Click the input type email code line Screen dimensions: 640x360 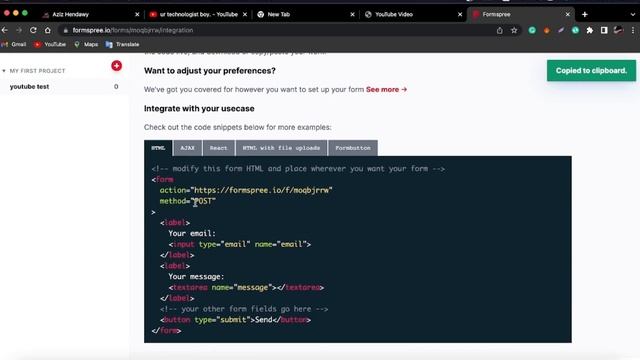pos(240,244)
